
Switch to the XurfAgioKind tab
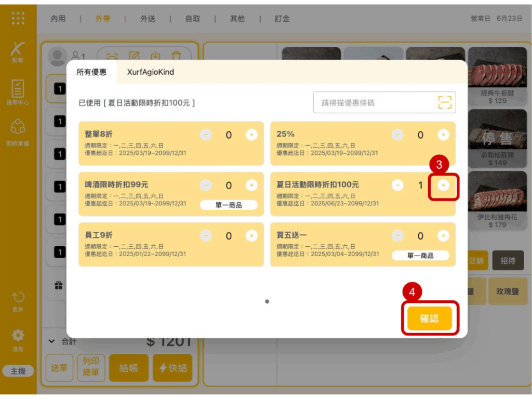(x=151, y=72)
